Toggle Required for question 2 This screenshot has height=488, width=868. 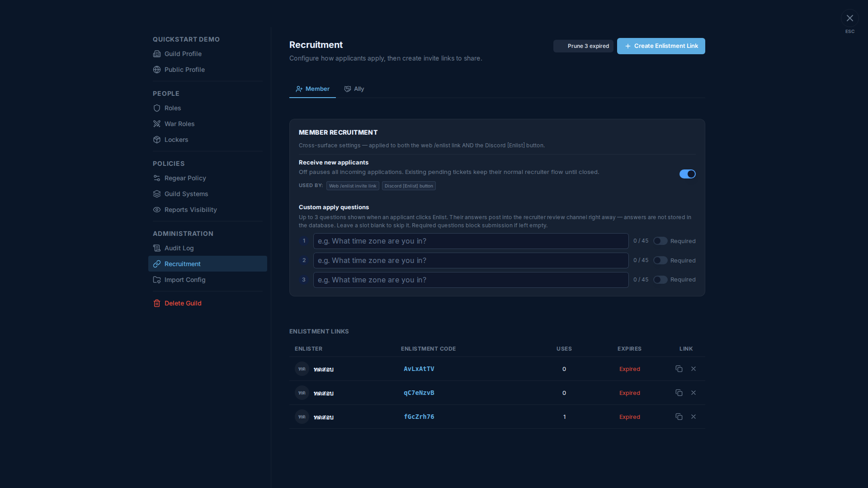click(x=660, y=260)
